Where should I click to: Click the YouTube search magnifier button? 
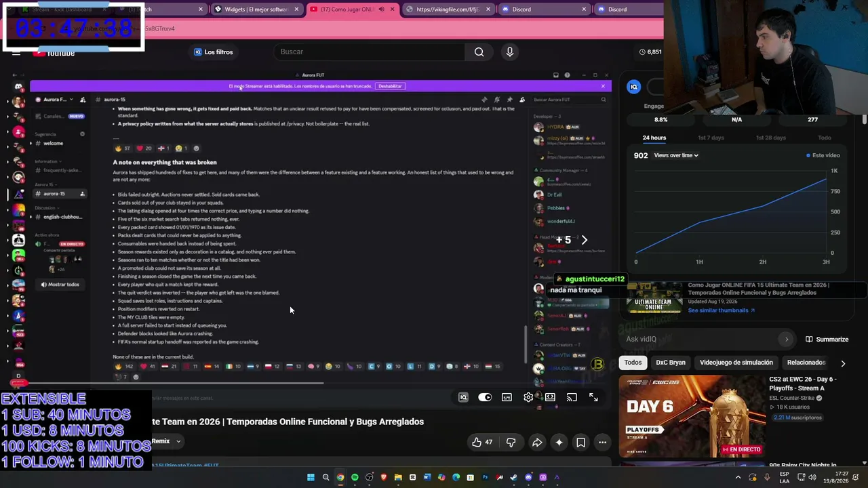click(x=479, y=52)
